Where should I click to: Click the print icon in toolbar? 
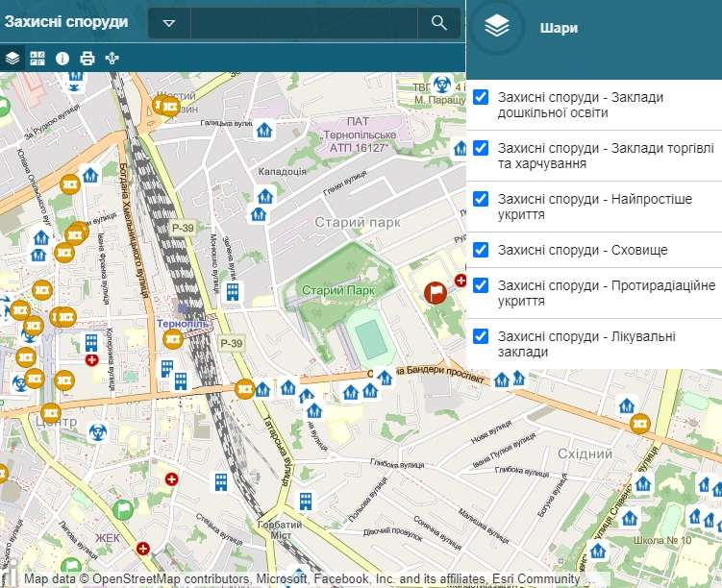[87, 58]
